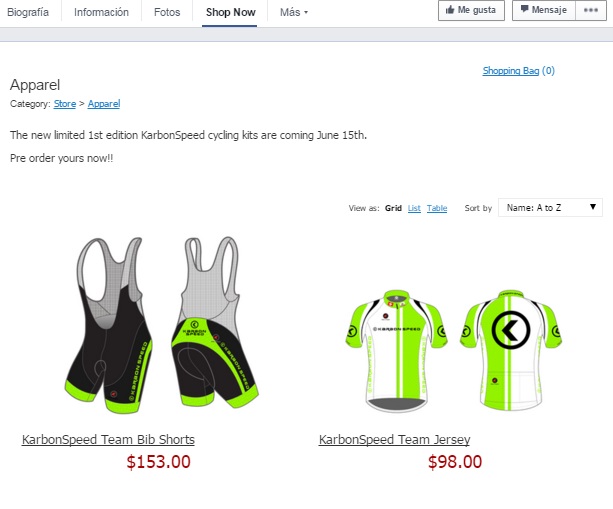Switch to the Biografía tab
The width and height of the screenshot is (613, 509).
tap(28, 12)
